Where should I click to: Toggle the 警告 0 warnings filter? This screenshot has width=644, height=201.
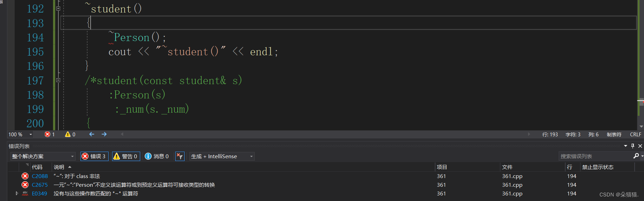click(x=126, y=156)
